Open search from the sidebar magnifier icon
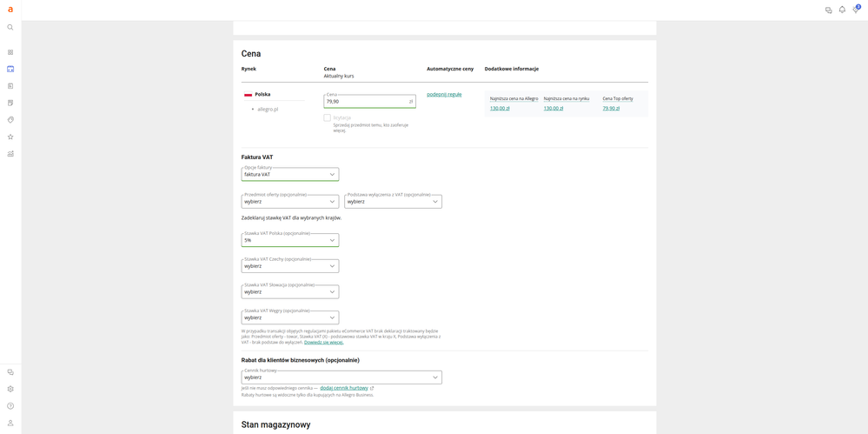 point(10,27)
